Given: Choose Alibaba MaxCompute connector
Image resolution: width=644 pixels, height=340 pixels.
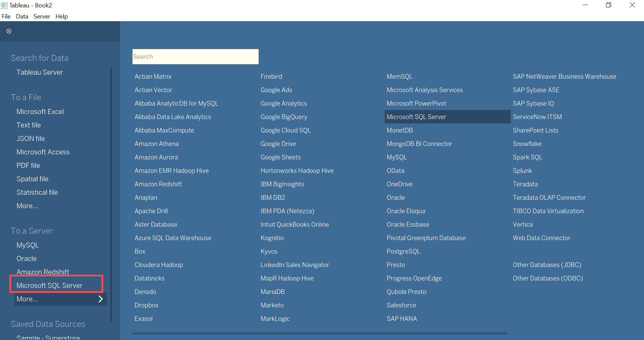Looking at the screenshot, I should pyautogui.click(x=164, y=130).
